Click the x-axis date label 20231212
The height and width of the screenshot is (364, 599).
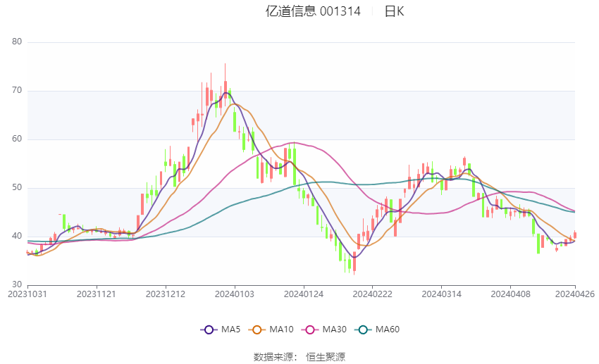coord(166,294)
